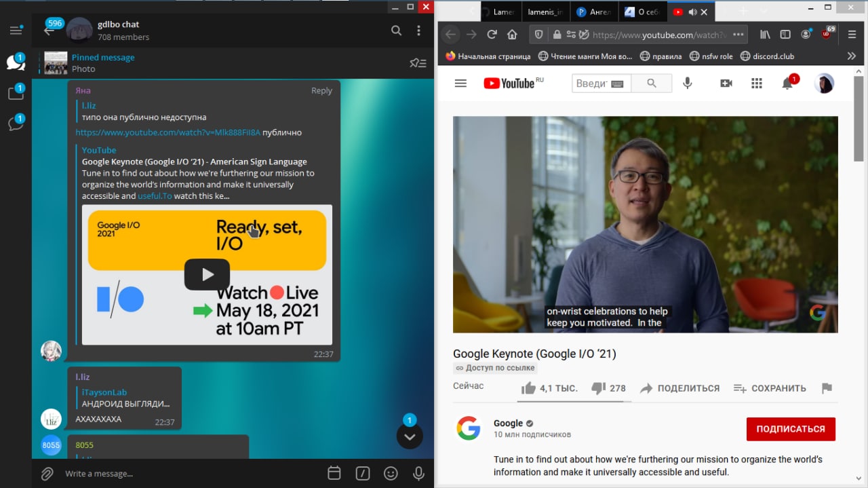Click the gdlbo chat title header
The width and height of the screenshot is (868, 488).
pos(118,24)
